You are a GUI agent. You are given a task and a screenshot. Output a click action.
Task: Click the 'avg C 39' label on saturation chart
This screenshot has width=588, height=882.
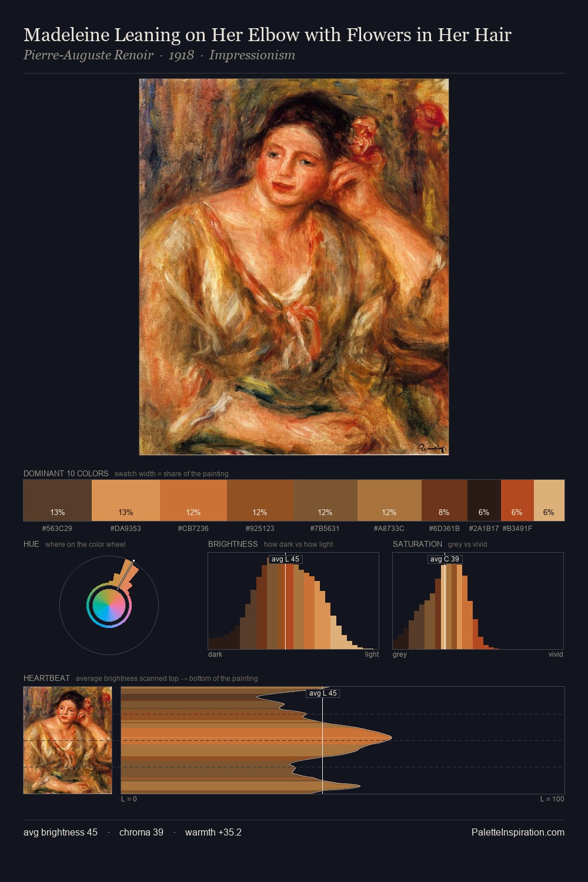click(x=445, y=559)
